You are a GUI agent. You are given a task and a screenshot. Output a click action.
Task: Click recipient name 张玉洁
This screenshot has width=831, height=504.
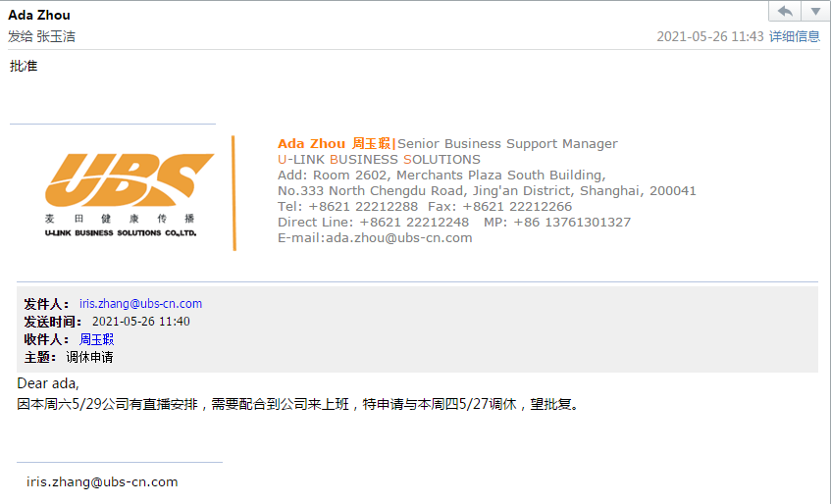[56, 36]
